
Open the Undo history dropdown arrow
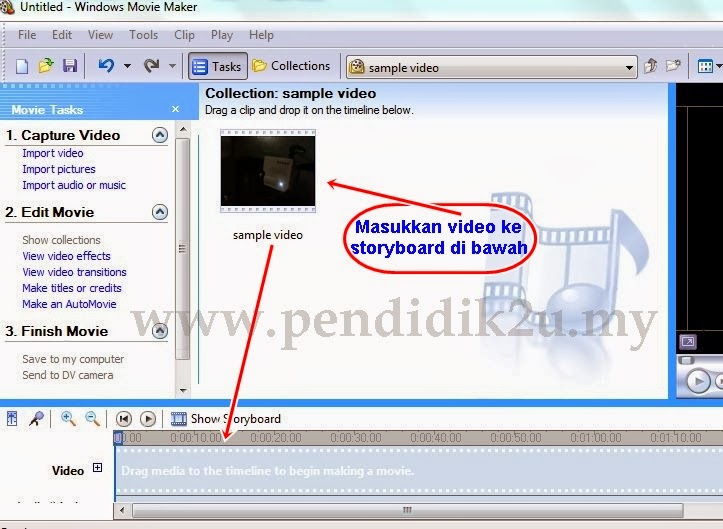coord(127,66)
